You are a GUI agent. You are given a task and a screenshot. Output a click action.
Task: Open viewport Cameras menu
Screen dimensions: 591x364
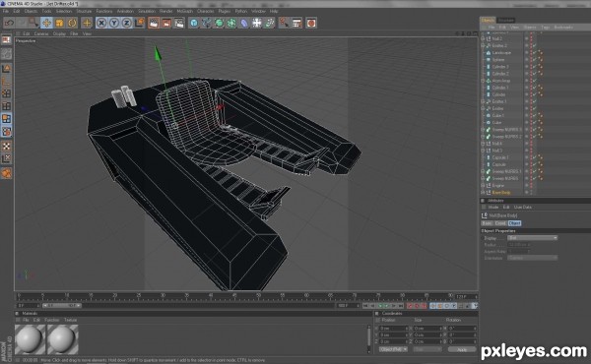click(41, 33)
